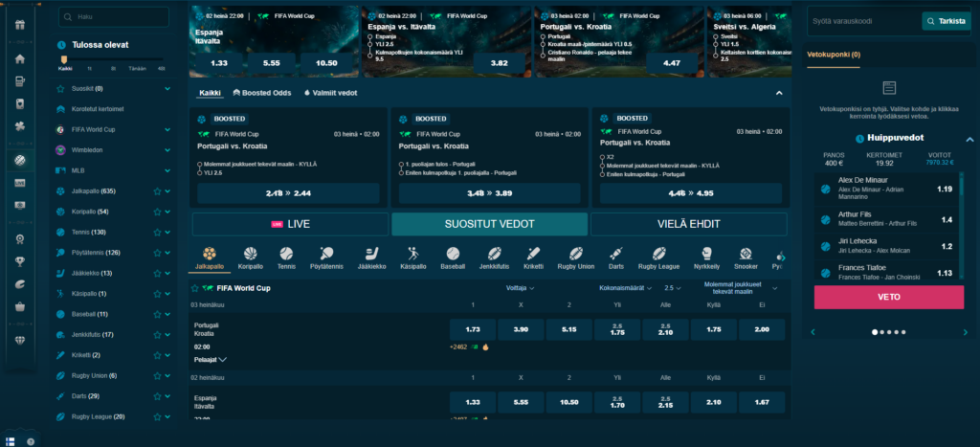980x447 pixels.
Task: Expand the Wimbledon sidebar chevron
Action: pos(167,150)
